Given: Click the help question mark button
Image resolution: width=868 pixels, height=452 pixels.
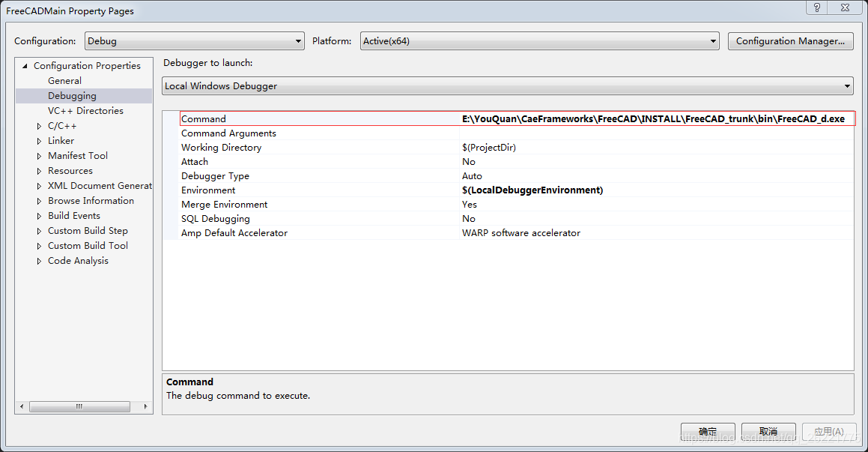Looking at the screenshot, I should [x=817, y=7].
